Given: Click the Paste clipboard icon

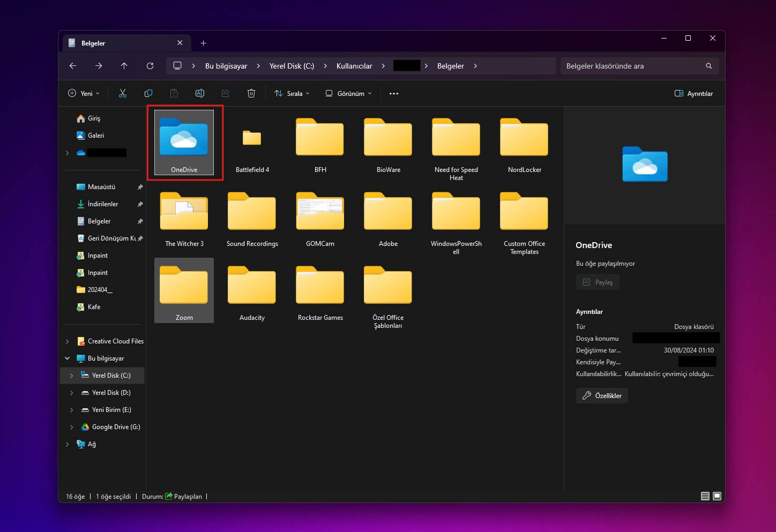Looking at the screenshot, I should [174, 93].
